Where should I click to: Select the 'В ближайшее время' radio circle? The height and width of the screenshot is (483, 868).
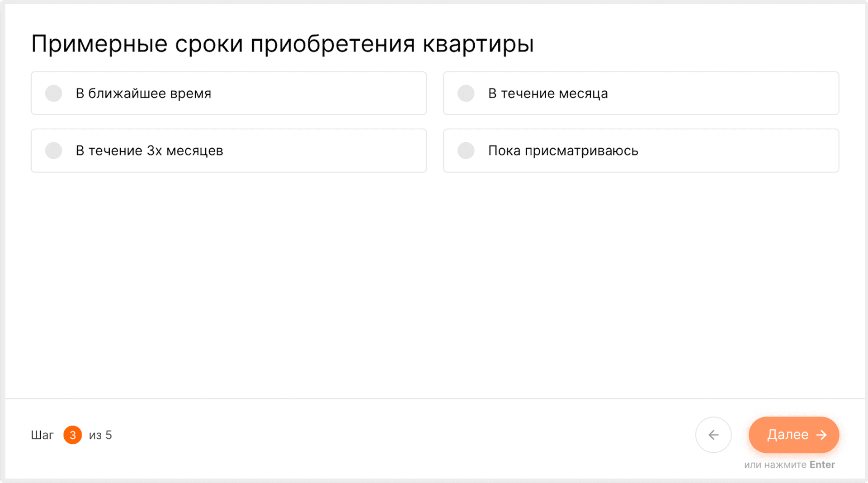53,93
